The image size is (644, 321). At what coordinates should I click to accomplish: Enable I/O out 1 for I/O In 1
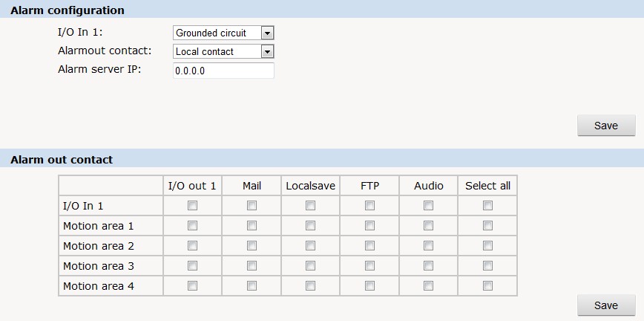click(192, 205)
